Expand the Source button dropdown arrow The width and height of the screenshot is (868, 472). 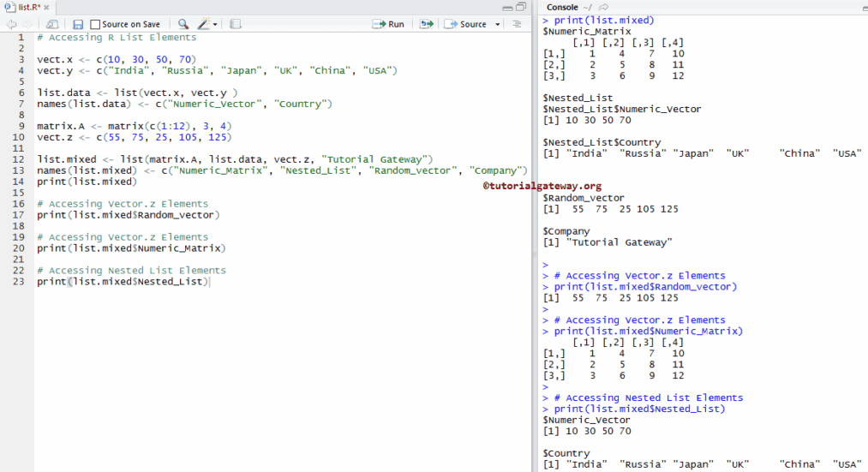pos(498,25)
